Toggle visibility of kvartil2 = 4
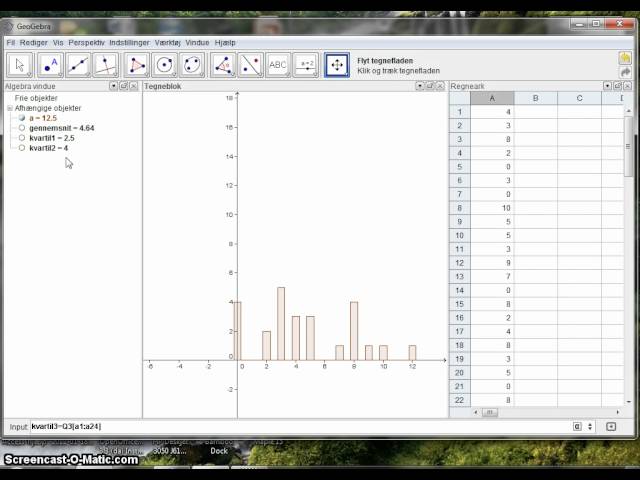The width and height of the screenshot is (640, 480). pos(22,148)
